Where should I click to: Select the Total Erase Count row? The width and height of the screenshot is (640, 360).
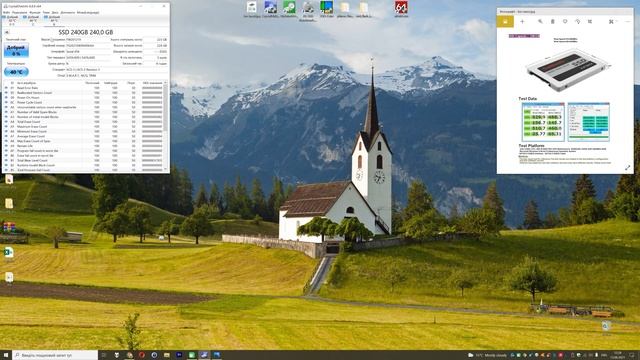point(84,122)
